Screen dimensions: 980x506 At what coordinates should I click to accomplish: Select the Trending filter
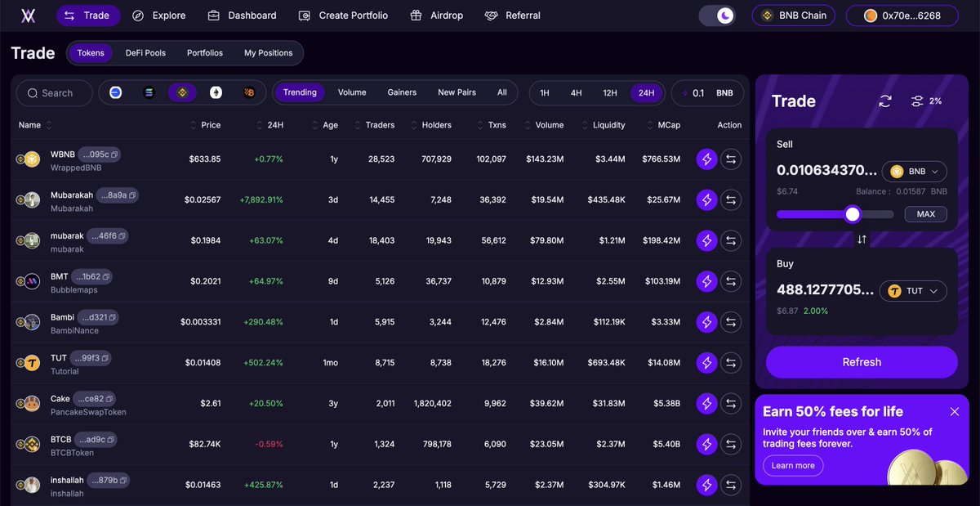pos(300,93)
